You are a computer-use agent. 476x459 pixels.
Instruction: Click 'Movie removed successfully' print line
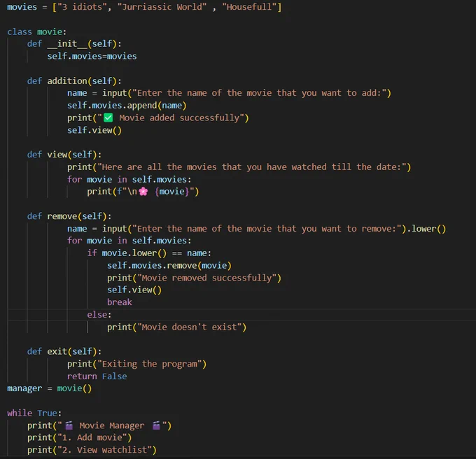(195, 278)
